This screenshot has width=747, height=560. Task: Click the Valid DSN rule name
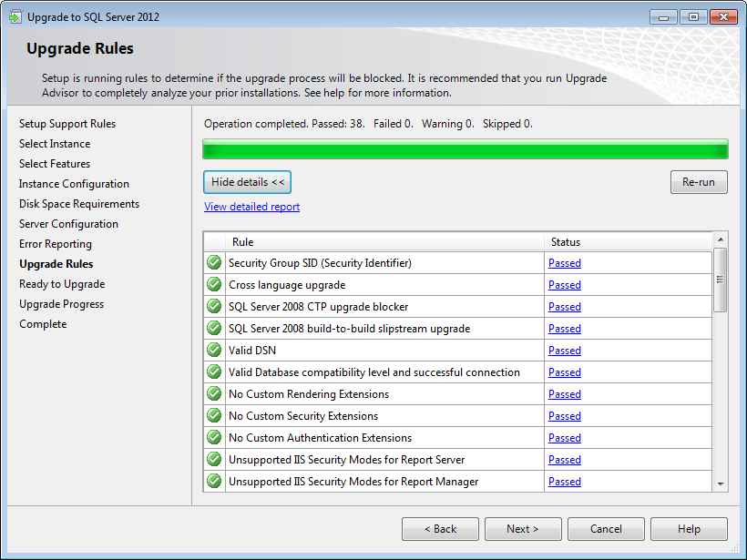click(x=252, y=351)
